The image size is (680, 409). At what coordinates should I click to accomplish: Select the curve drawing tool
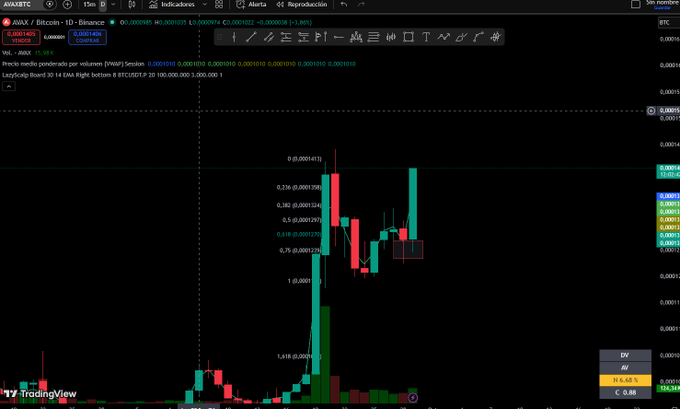point(478,37)
